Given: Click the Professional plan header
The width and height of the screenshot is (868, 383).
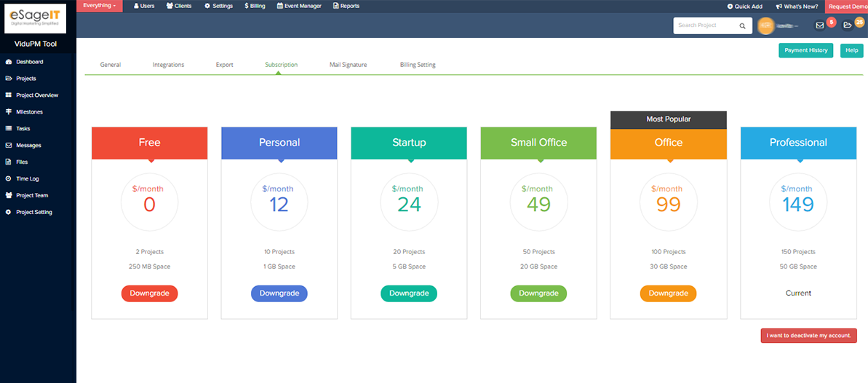Looking at the screenshot, I should (x=798, y=143).
